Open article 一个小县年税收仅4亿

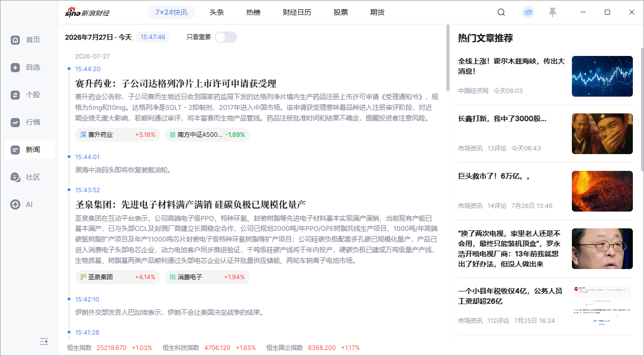(x=510, y=296)
